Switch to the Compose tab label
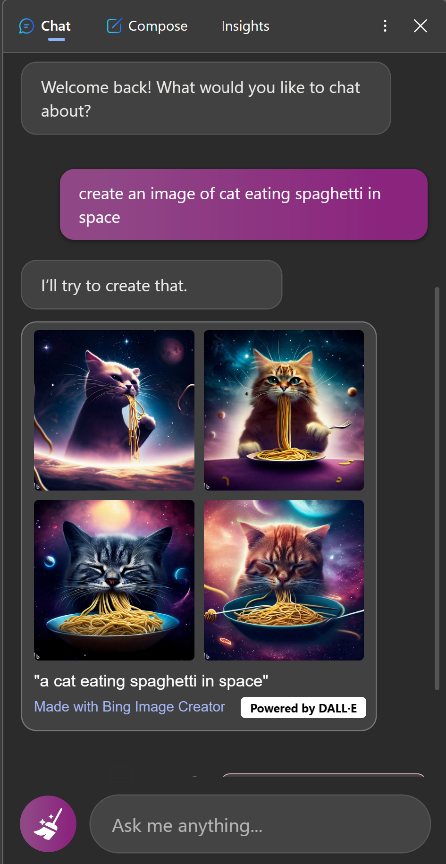The image size is (446, 864). click(158, 26)
